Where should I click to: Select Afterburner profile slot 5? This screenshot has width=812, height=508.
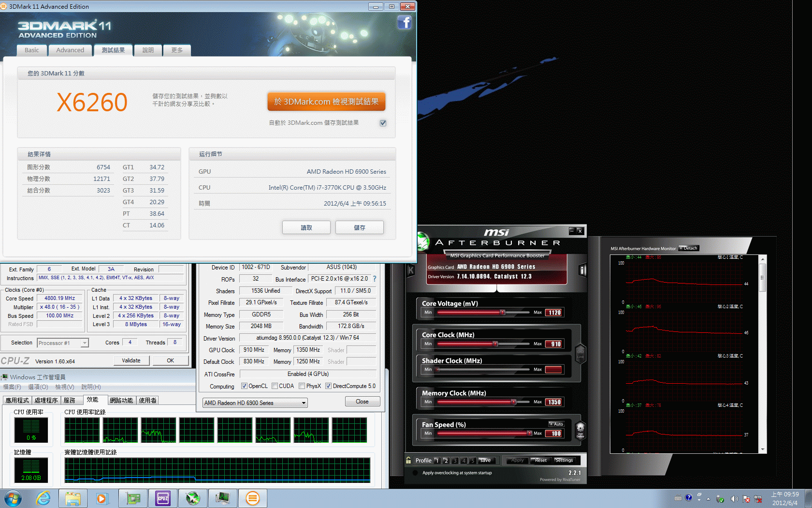click(x=473, y=461)
